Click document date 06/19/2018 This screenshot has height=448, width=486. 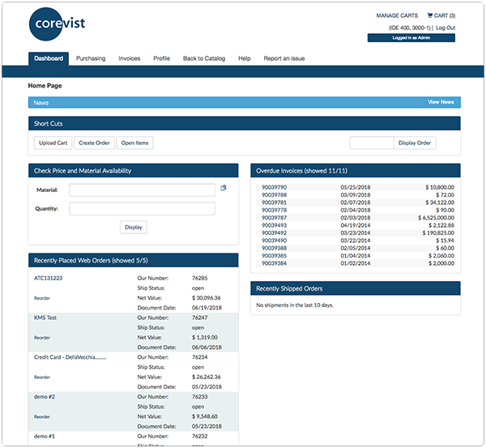click(x=207, y=308)
